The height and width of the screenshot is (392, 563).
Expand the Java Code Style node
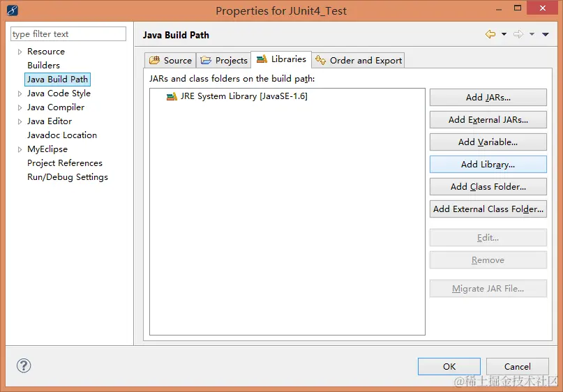(20, 93)
